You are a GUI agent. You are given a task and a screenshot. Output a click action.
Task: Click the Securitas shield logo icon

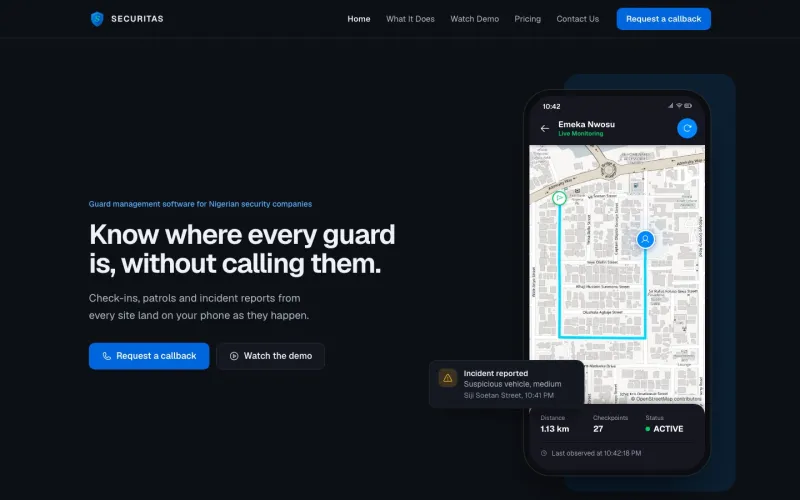[x=97, y=19]
